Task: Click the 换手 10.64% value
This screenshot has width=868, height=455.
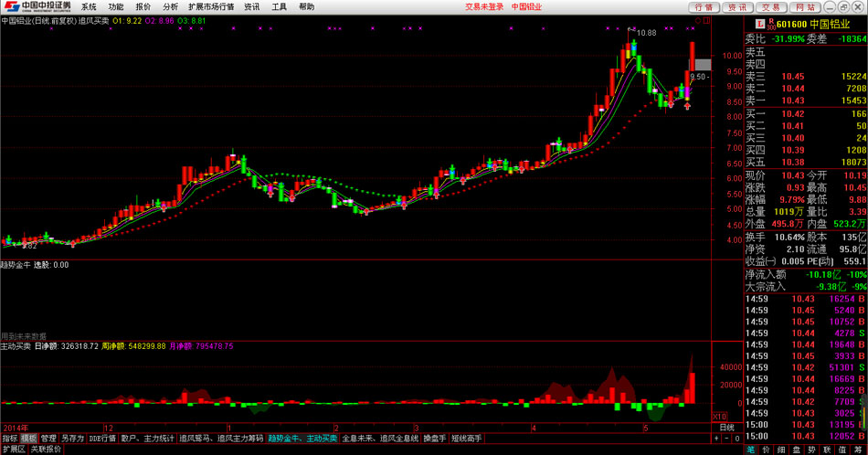Action: (789, 237)
